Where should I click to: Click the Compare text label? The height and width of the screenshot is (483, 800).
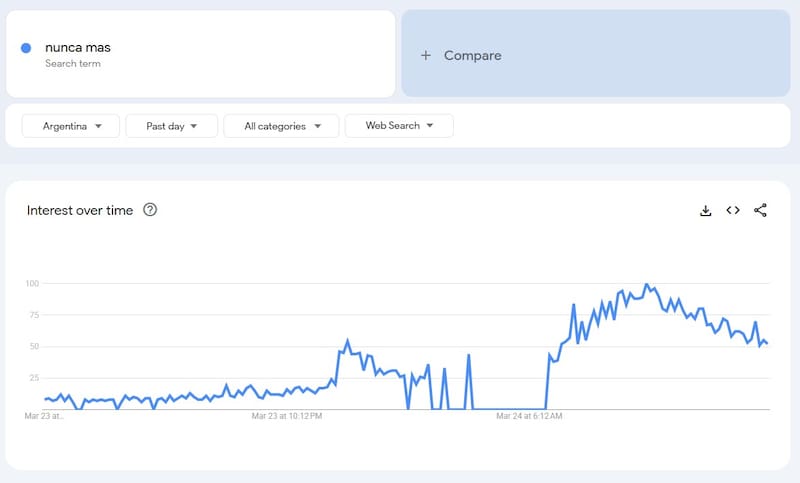472,55
